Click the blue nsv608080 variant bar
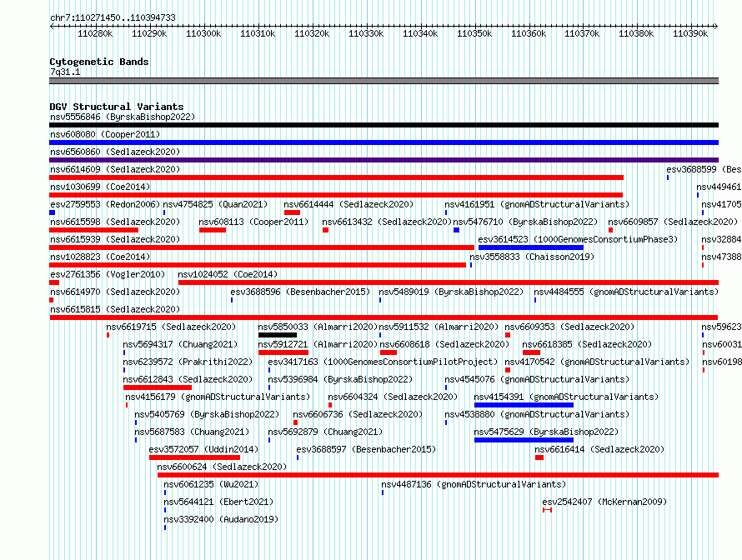Screen dimensions: 742x560 click(x=384, y=142)
